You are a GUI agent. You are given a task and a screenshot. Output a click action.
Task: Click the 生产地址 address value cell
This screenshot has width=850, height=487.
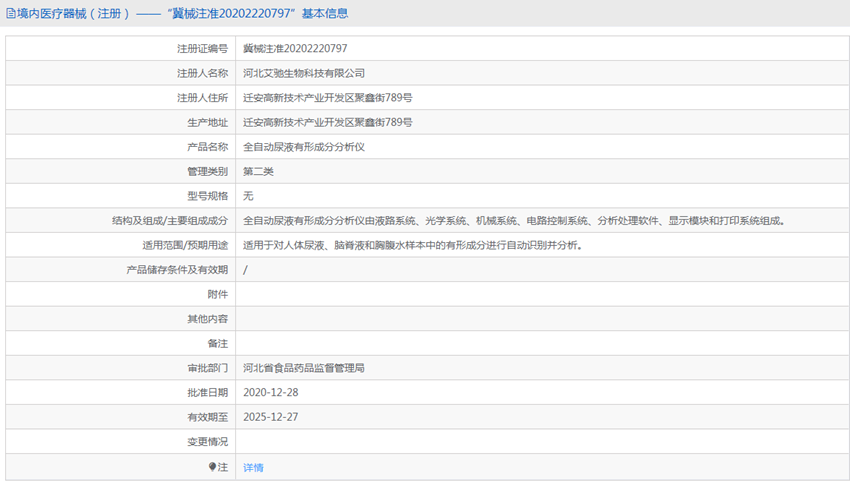(x=542, y=122)
